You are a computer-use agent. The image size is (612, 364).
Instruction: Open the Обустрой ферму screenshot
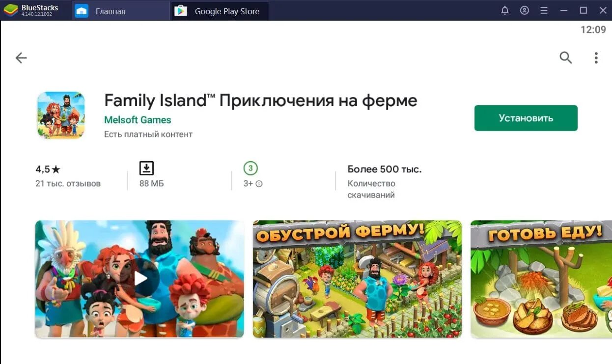tap(357, 279)
